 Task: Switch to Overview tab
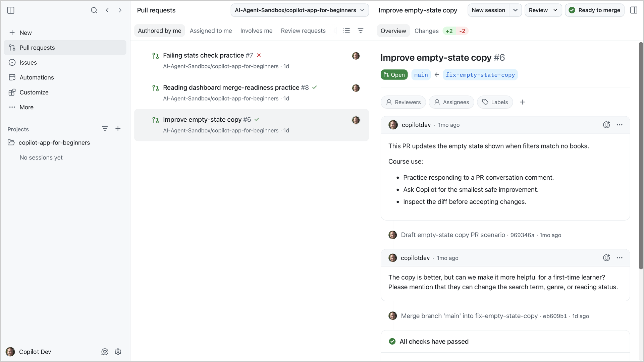pos(393,31)
